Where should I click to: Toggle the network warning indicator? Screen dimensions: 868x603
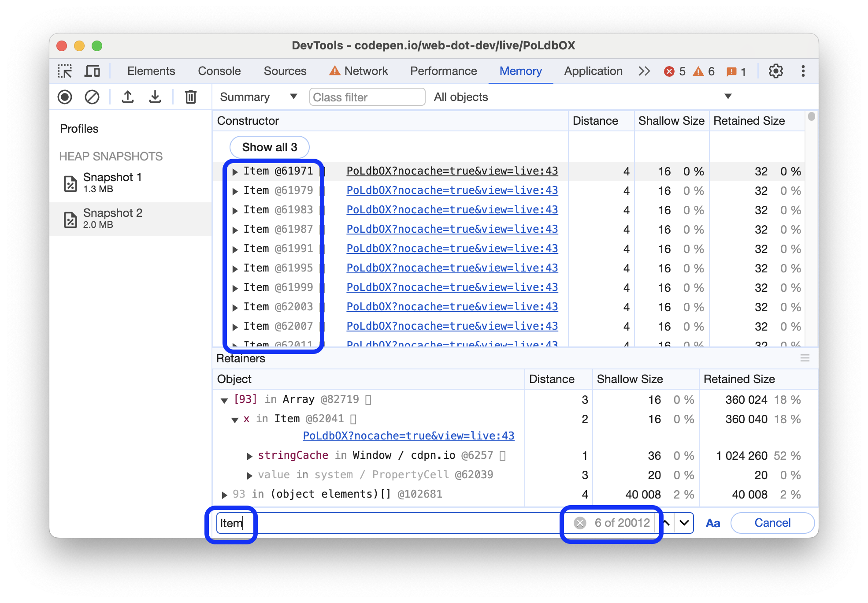(336, 71)
